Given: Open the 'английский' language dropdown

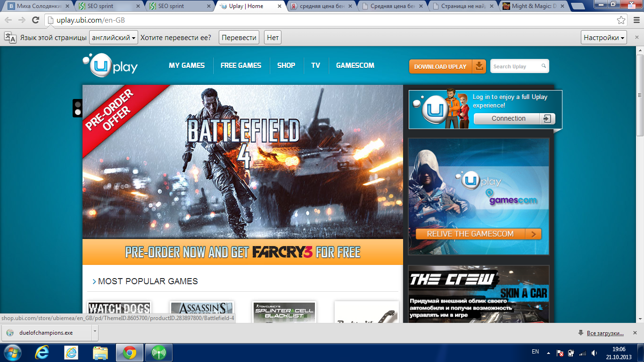Looking at the screenshot, I should pyautogui.click(x=114, y=38).
